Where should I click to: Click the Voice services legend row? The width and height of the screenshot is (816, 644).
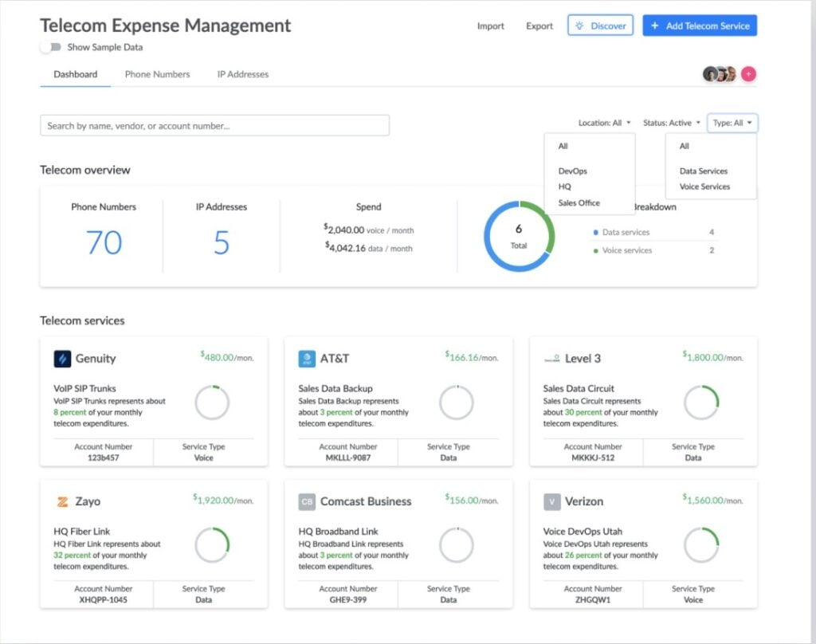pyautogui.click(x=654, y=250)
